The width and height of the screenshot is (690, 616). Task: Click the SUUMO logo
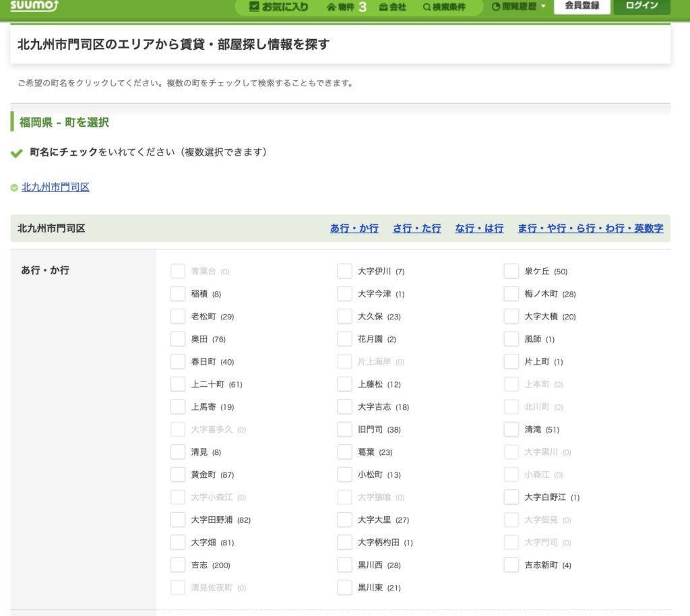coord(32,7)
